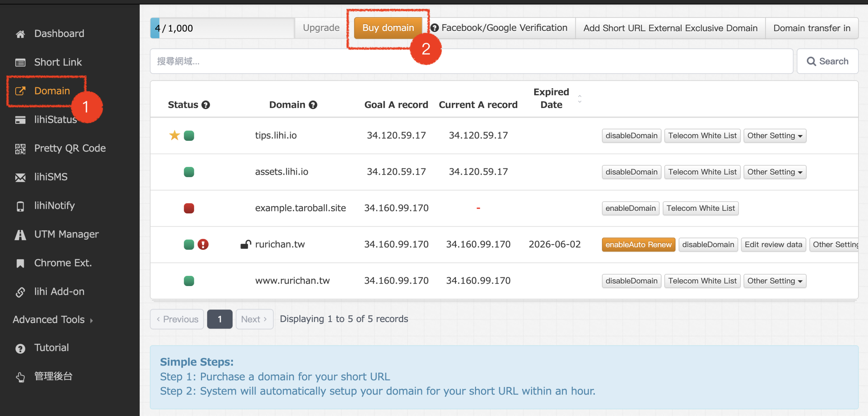Click the Dashboard home icon

click(20, 34)
